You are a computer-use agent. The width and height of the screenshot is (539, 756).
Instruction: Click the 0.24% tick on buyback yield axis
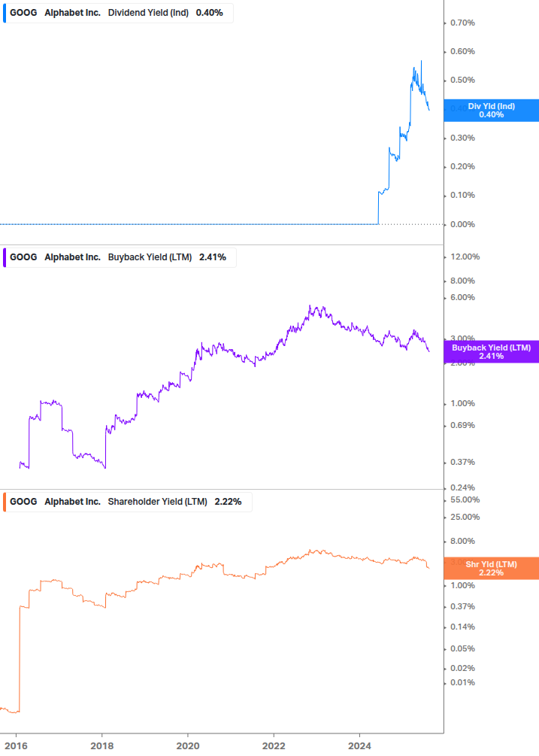tap(462, 487)
